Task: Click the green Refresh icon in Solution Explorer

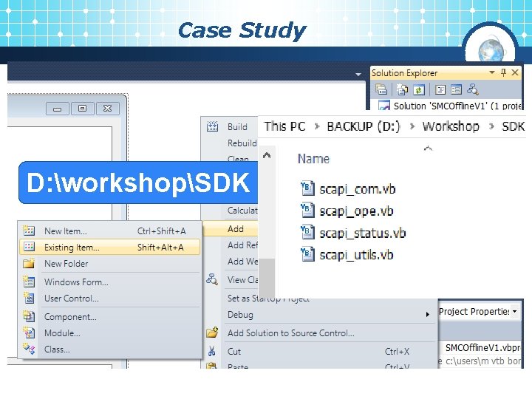Action: [419, 90]
